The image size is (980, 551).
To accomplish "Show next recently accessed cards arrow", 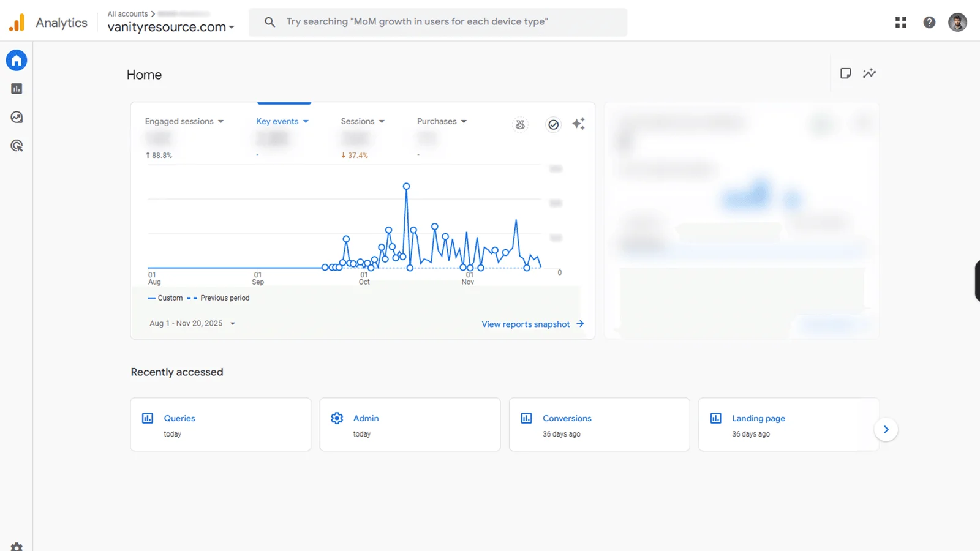I will (x=886, y=429).
